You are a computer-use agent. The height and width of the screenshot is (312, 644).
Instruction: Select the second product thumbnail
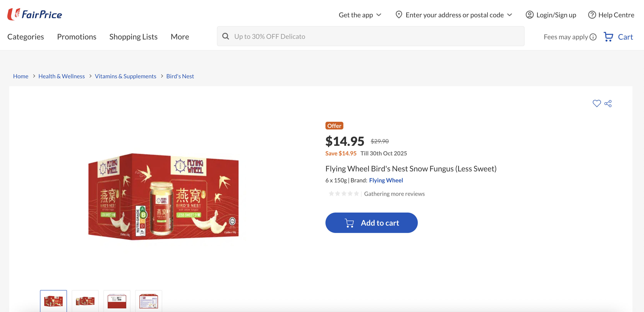[x=85, y=301]
